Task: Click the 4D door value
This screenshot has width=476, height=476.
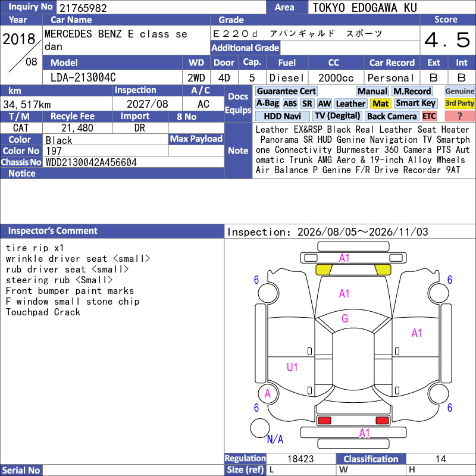Action: click(224, 78)
